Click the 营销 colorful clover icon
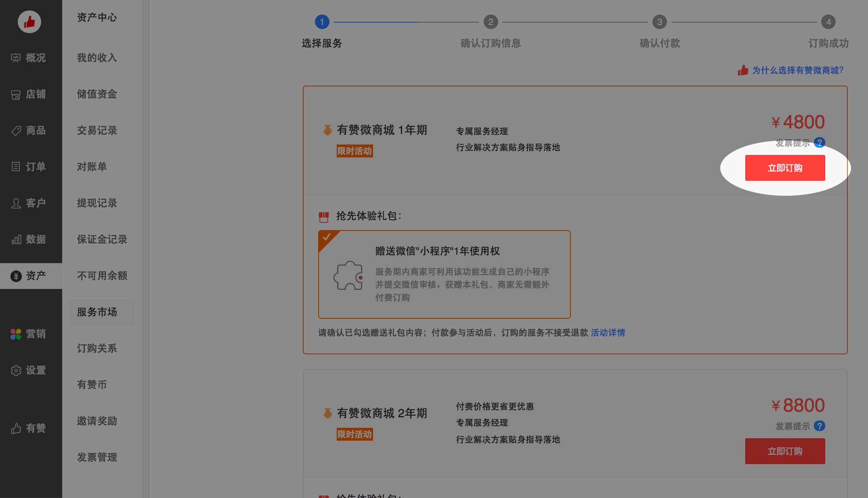868x498 pixels. click(16, 334)
